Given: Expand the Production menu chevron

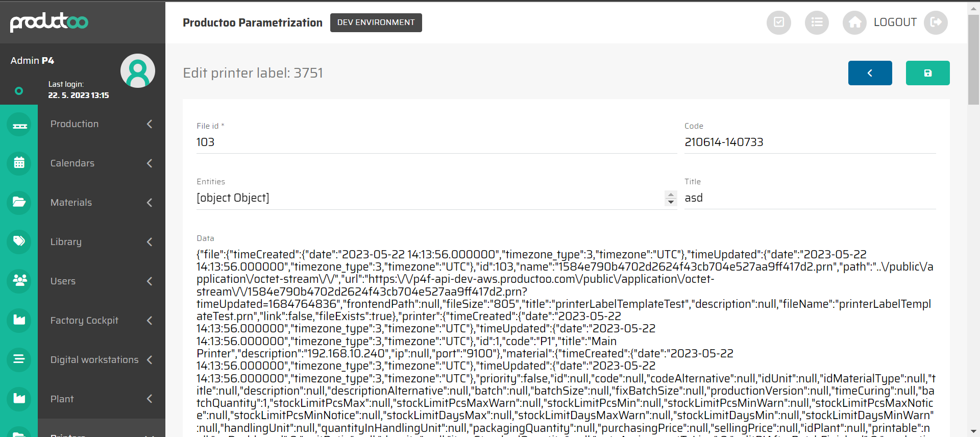Looking at the screenshot, I should point(150,124).
